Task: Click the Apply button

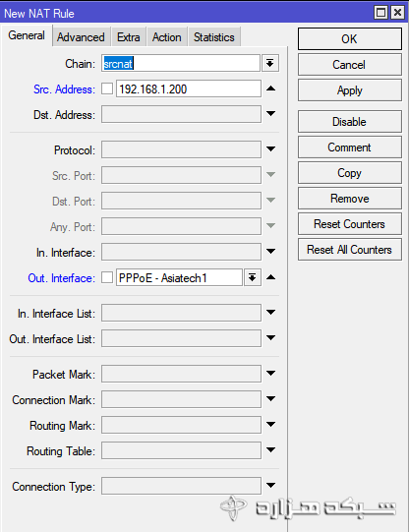Action: 350,90
